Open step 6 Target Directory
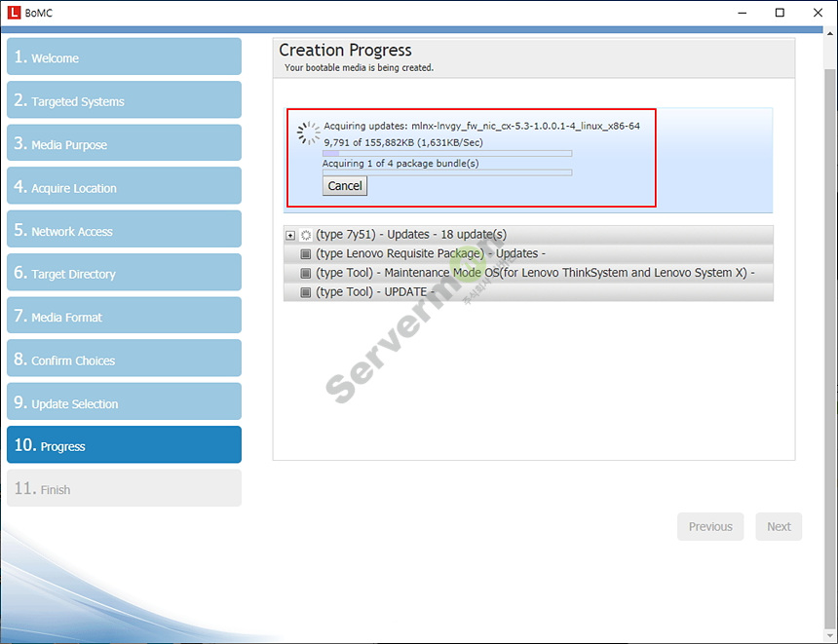Image resolution: width=838 pixels, height=644 pixels. tap(124, 273)
